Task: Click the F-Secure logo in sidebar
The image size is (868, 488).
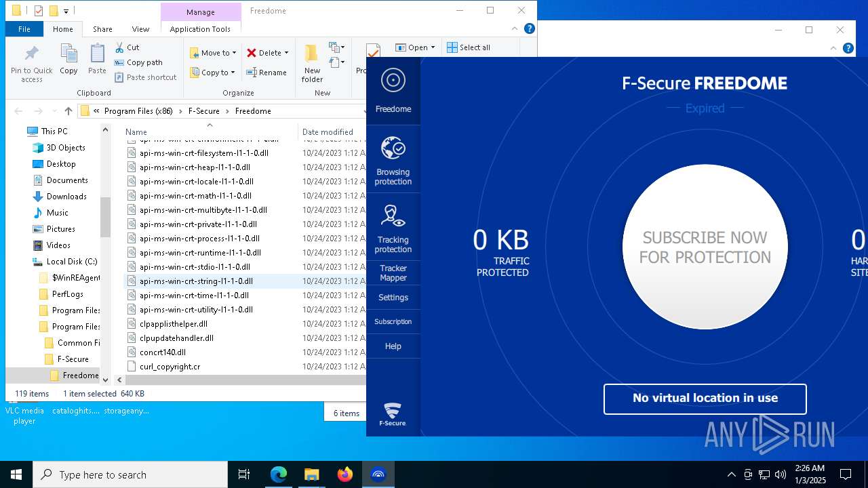Action: point(393,414)
